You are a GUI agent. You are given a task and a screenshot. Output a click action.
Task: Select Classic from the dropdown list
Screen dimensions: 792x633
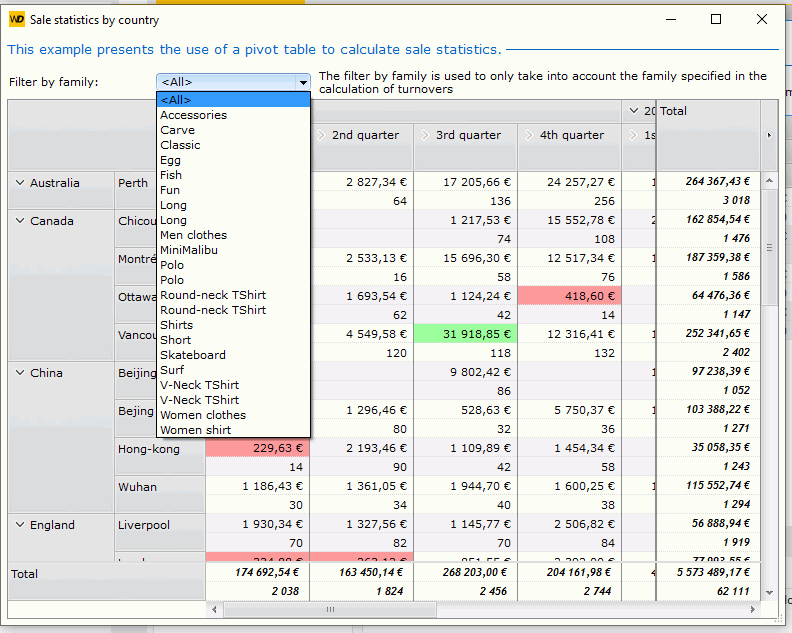[x=233, y=145]
